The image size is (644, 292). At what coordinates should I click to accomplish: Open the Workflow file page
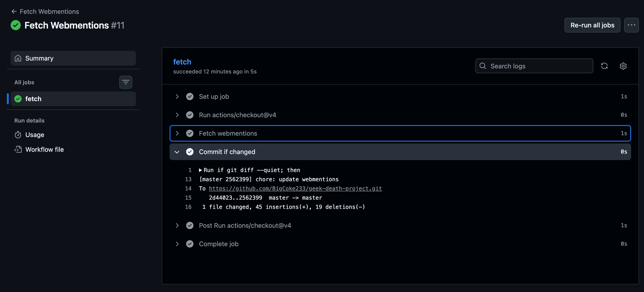44,149
